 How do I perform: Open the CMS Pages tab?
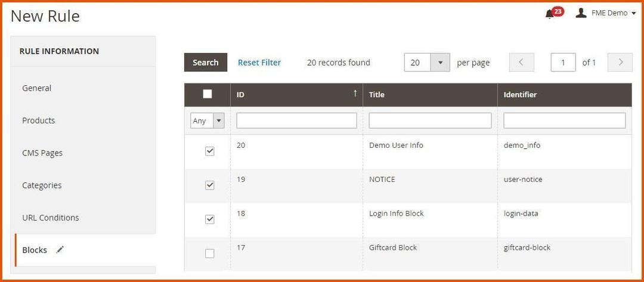tap(42, 153)
